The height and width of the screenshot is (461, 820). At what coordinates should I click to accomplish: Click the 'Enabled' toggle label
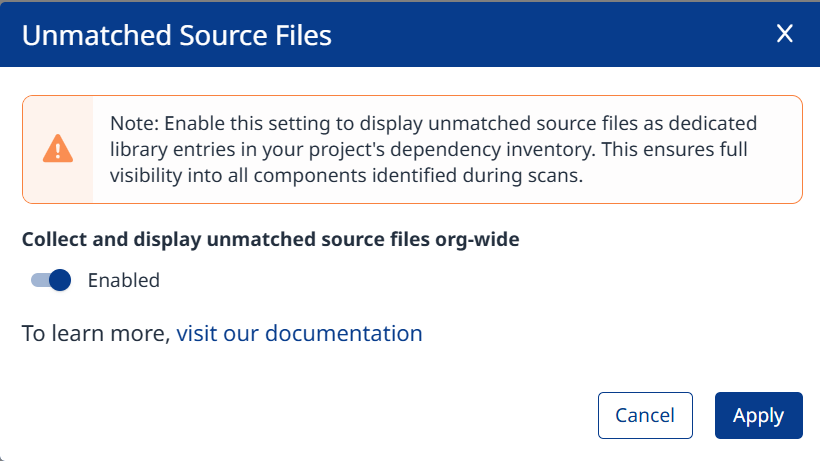tap(123, 281)
